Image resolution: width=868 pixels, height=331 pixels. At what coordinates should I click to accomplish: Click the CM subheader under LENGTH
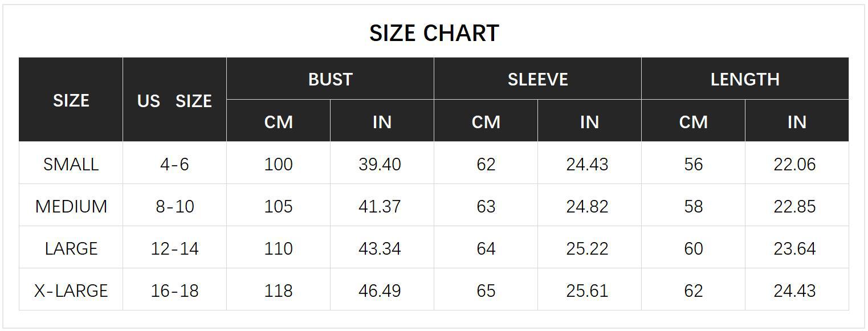(693, 122)
